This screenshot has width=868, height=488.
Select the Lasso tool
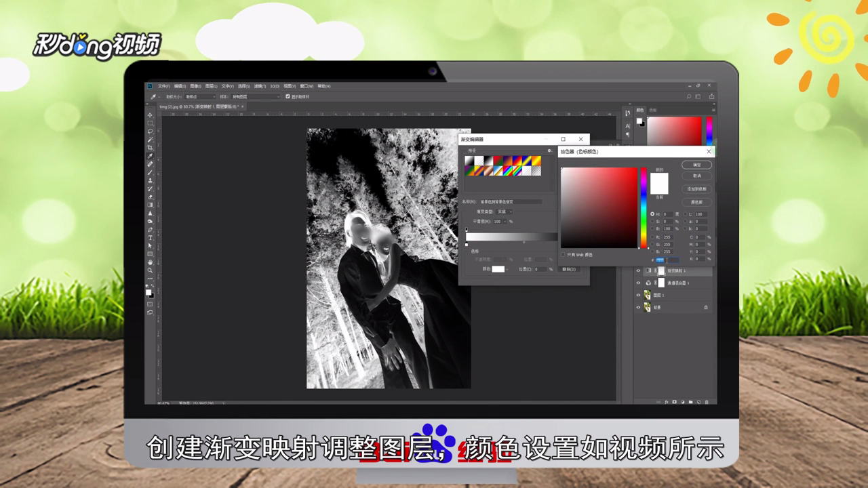tap(151, 131)
